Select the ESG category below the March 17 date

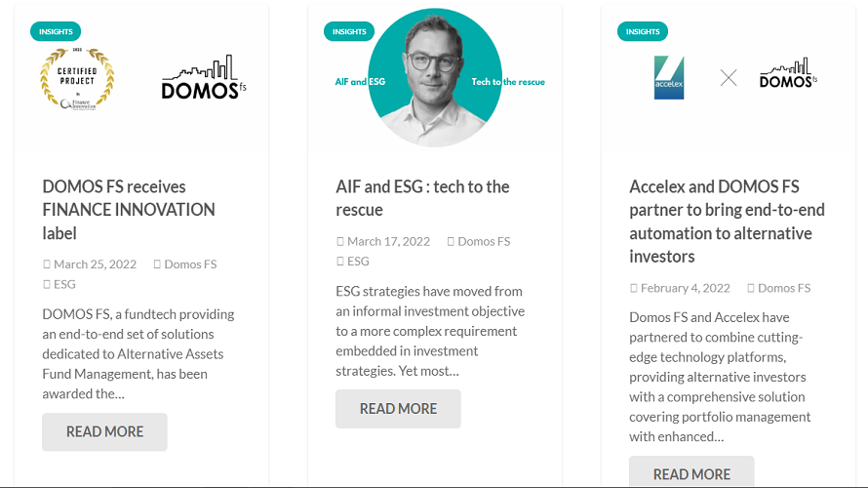pos(358,261)
